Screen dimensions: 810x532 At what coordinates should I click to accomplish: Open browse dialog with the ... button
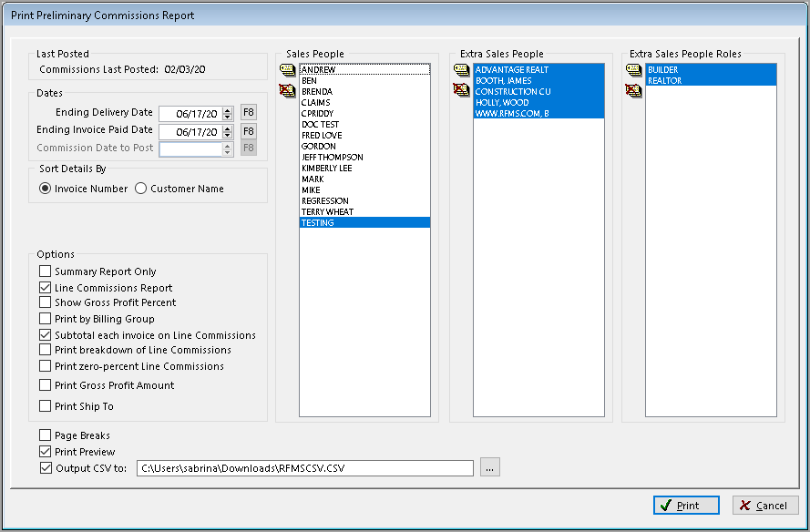click(x=489, y=467)
